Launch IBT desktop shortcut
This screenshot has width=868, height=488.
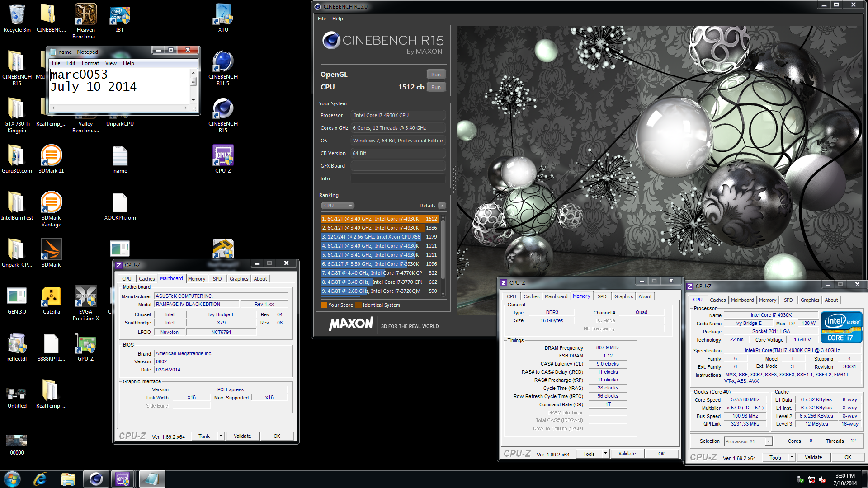tap(120, 18)
